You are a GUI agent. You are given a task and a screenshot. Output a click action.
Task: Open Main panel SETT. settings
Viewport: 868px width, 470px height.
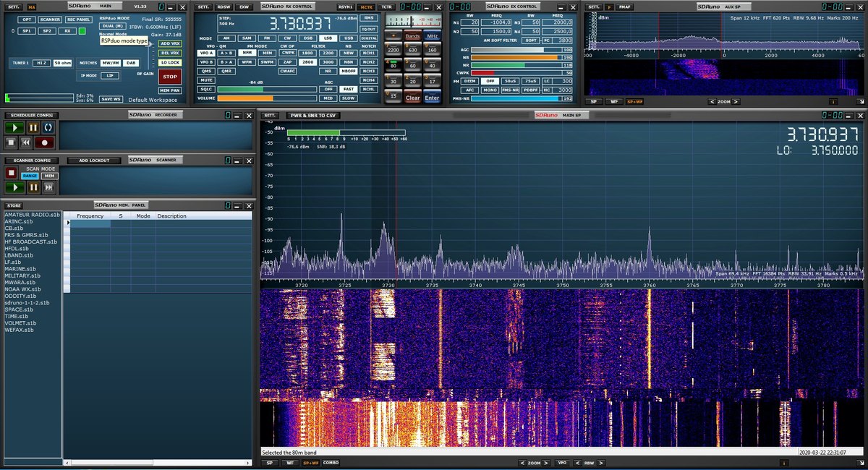click(14, 7)
